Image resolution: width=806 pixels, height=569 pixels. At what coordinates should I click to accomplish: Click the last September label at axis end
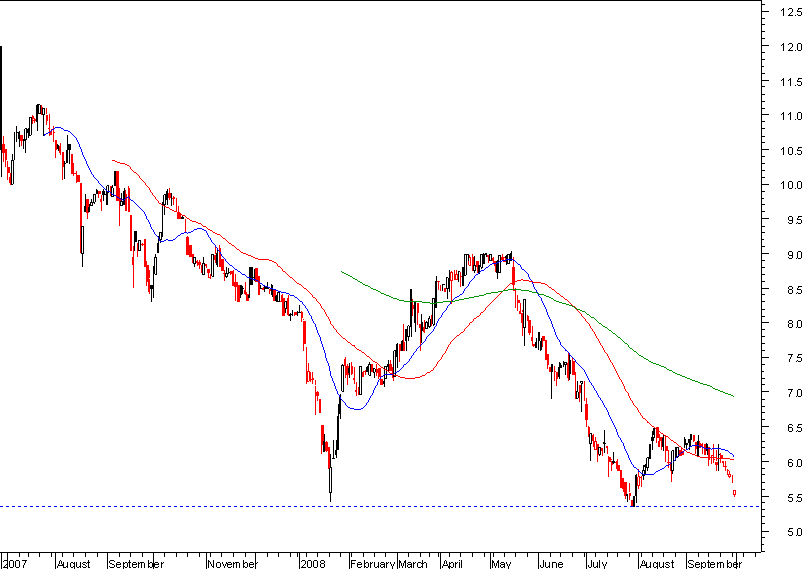coord(715,564)
